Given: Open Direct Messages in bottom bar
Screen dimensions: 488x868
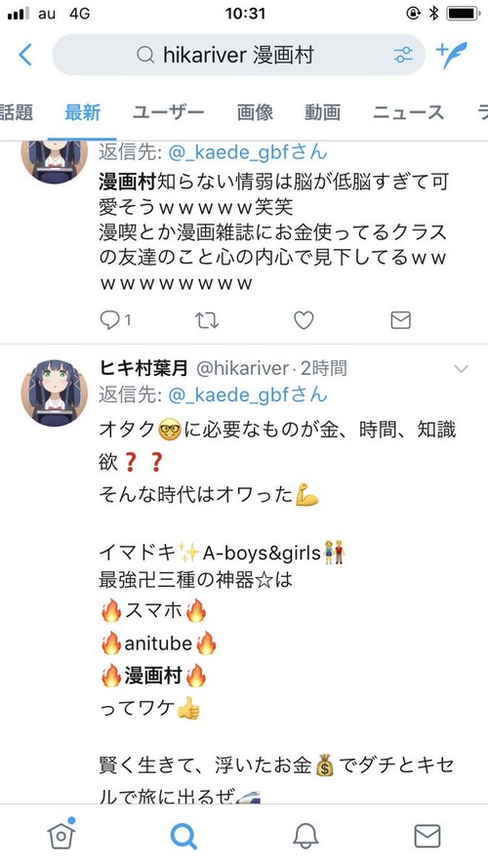Looking at the screenshot, I should 427,836.
